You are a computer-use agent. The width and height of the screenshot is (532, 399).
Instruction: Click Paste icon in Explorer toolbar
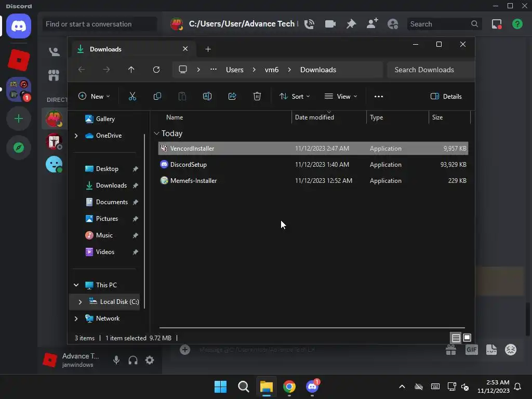182,96
